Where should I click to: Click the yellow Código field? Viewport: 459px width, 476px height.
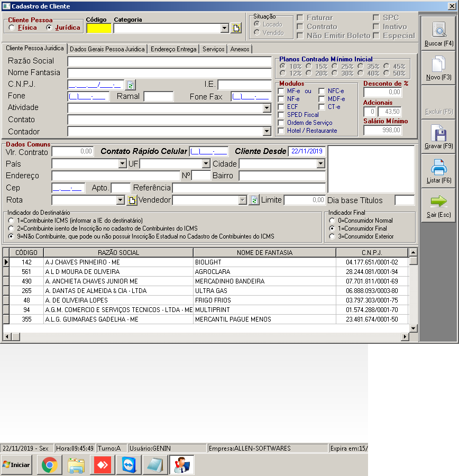tap(99, 28)
